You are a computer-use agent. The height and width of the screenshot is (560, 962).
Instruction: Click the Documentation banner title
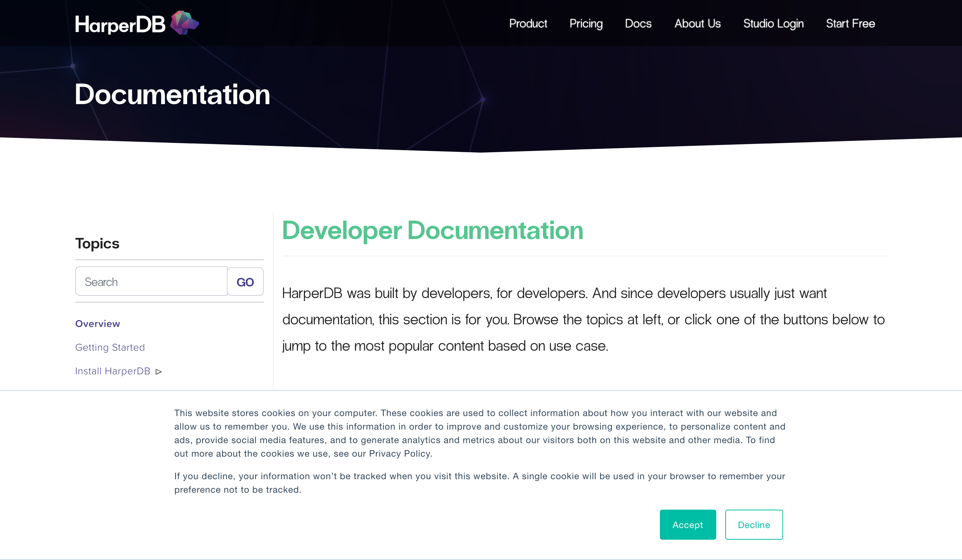(x=172, y=94)
